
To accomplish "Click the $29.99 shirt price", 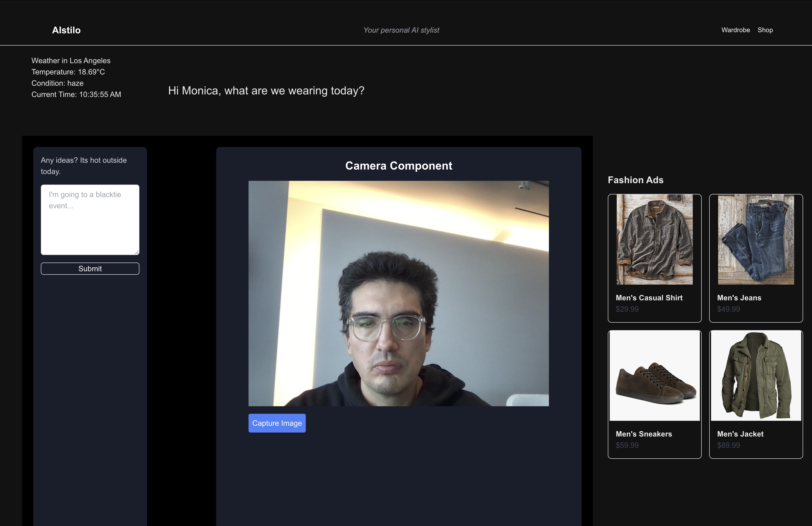I will pyautogui.click(x=627, y=309).
